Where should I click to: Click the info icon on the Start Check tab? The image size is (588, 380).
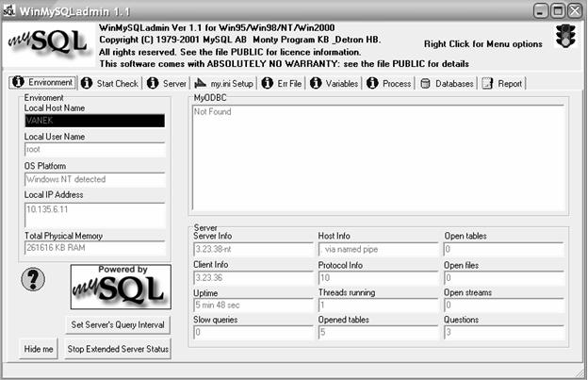[x=87, y=83]
